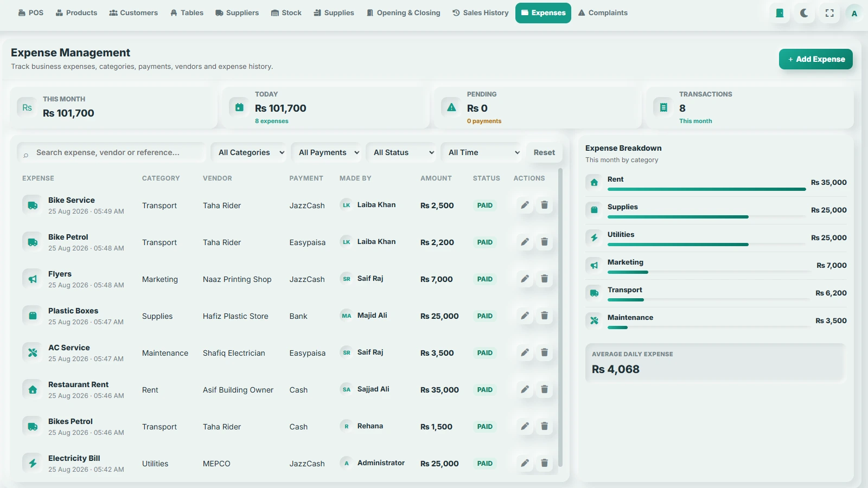Expand the All Categories dropdown

250,152
